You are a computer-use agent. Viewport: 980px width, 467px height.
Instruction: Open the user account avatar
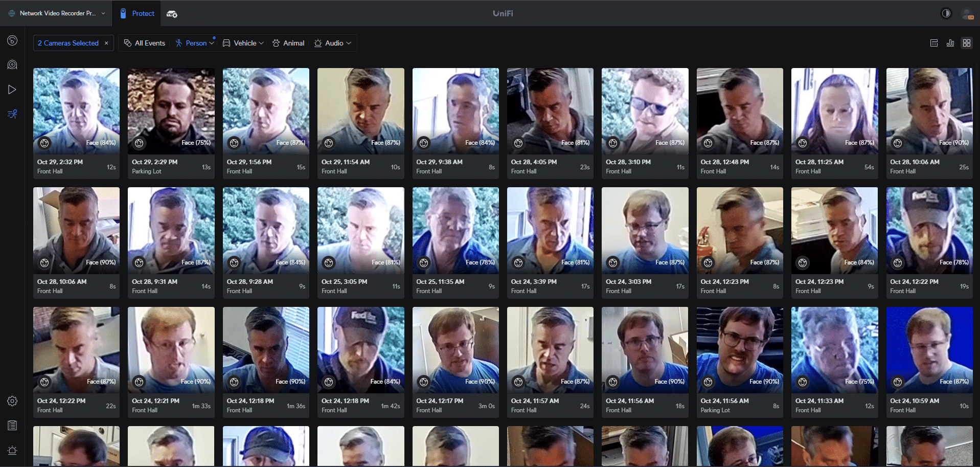967,14
